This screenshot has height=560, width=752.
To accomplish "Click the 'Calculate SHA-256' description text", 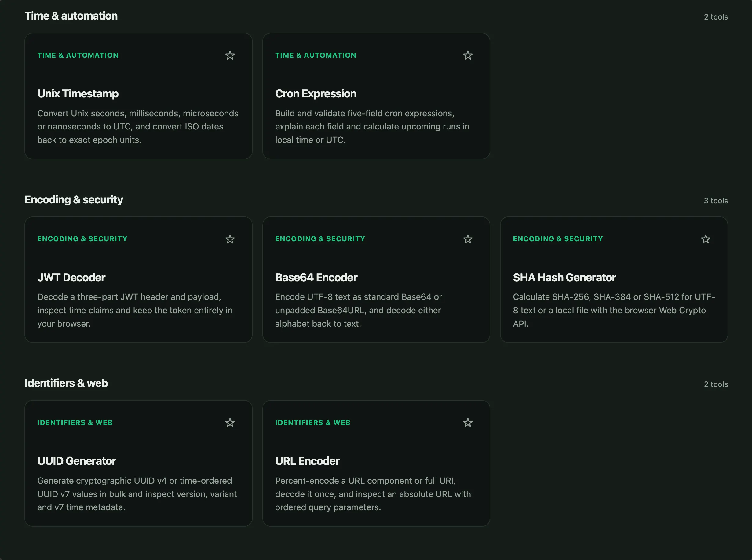I will (614, 310).
